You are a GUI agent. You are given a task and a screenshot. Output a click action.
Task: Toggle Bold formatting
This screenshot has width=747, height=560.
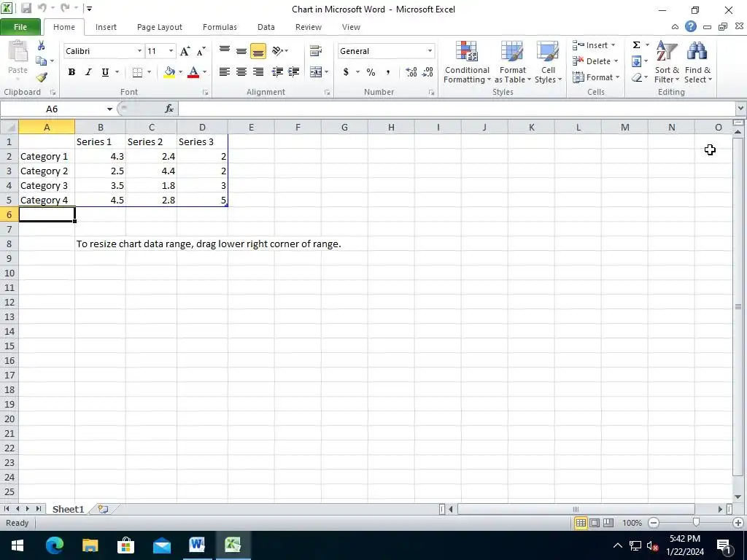click(x=71, y=72)
